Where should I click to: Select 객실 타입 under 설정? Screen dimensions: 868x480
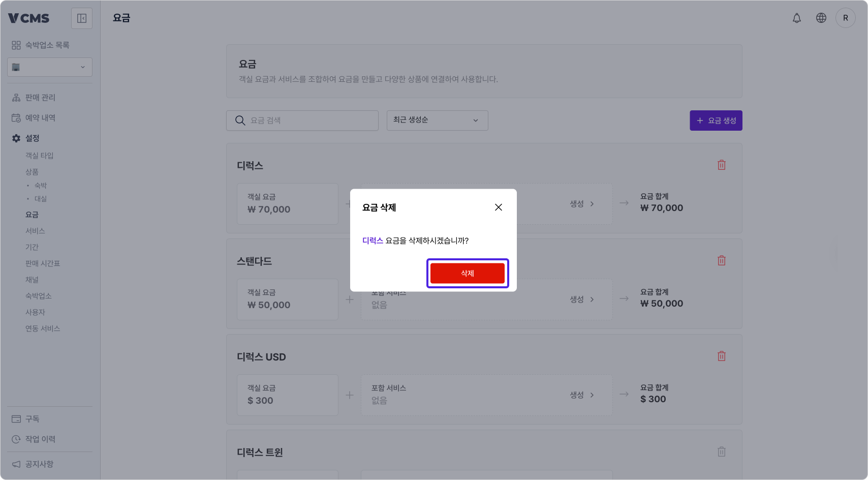coord(39,156)
